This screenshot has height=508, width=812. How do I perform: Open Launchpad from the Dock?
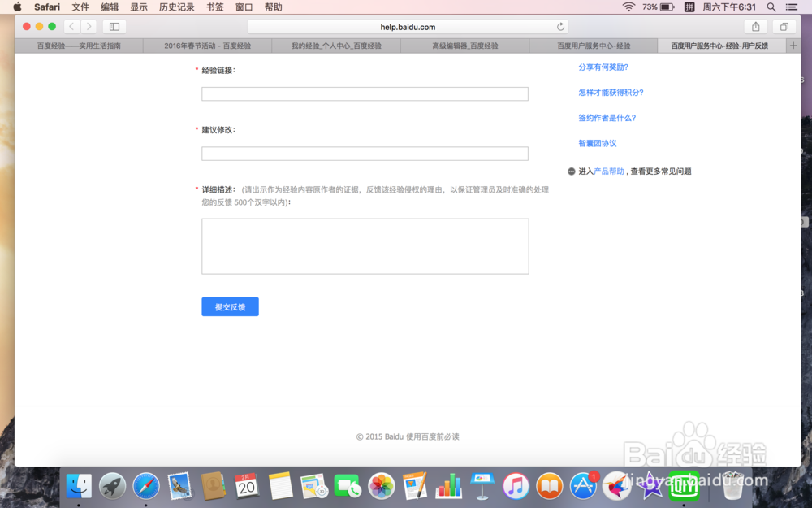click(x=112, y=485)
